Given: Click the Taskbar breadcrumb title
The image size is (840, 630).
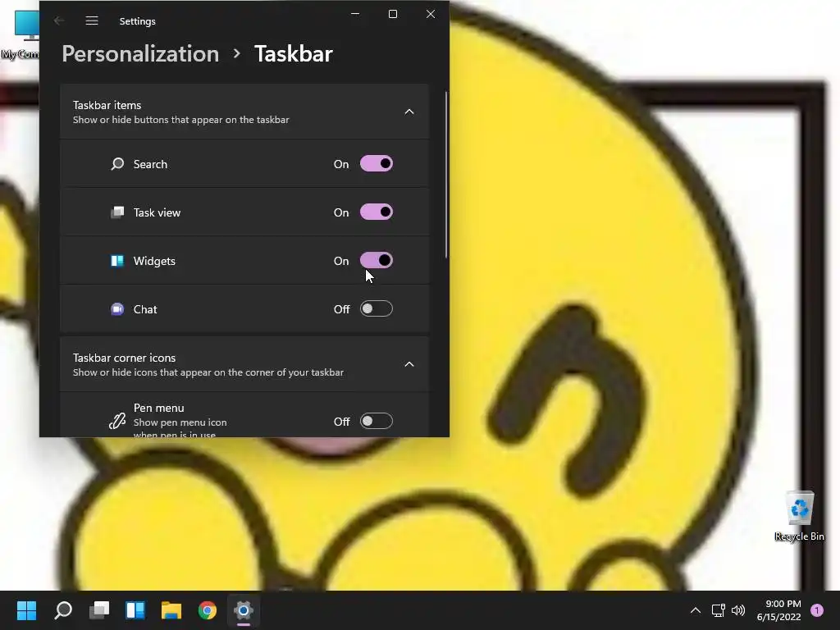Looking at the screenshot, I should (x=294, y=53).
